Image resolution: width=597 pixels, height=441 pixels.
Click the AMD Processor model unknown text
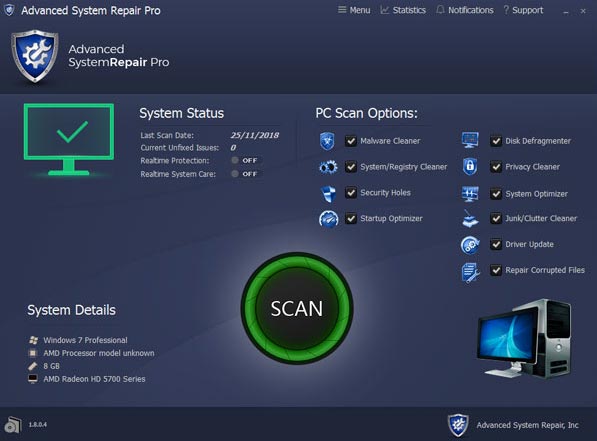click(x=99, y=353)
